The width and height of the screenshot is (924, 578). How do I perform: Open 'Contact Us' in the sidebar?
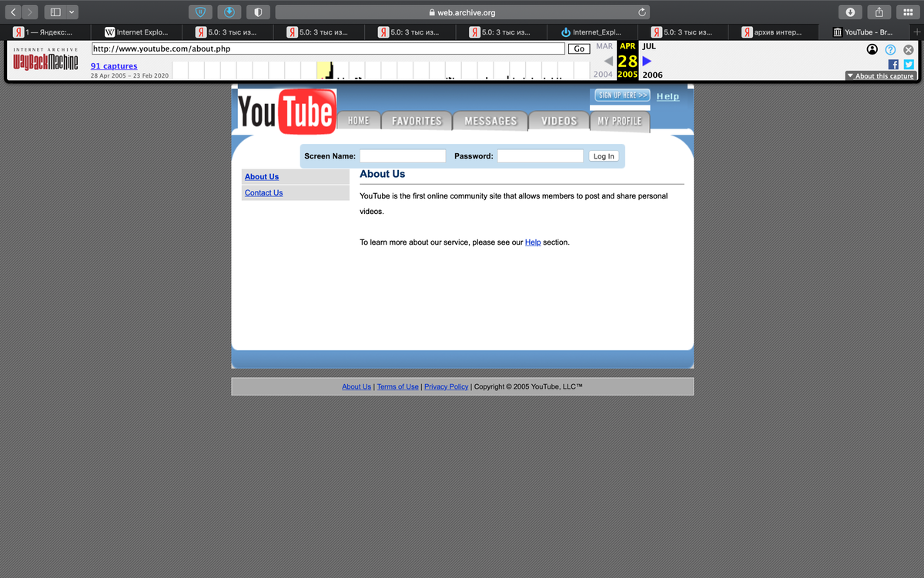[x=263, y=193]
